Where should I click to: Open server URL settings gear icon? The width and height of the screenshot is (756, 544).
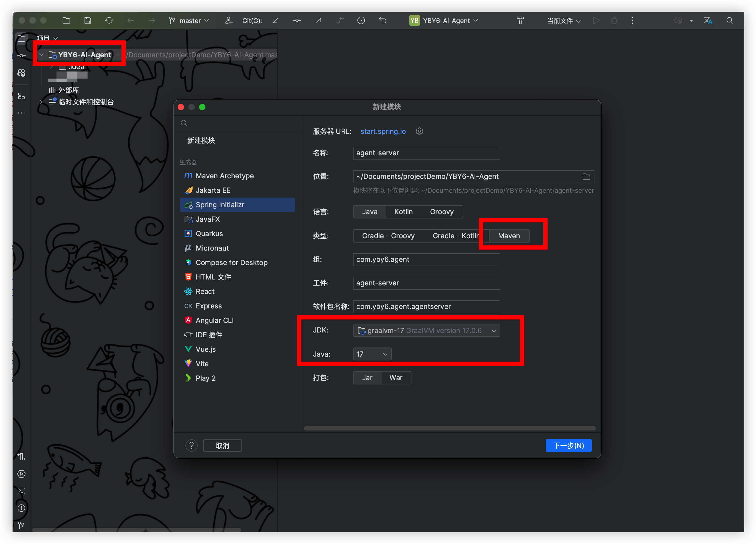pos(419,131)
